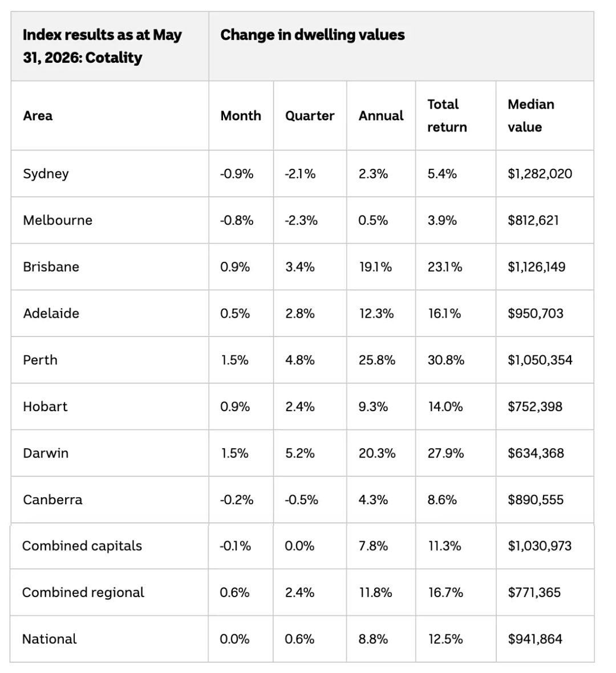616x673 pixels.
Task: Click the Change in dwelling values heading
Action: pos(313,35)
